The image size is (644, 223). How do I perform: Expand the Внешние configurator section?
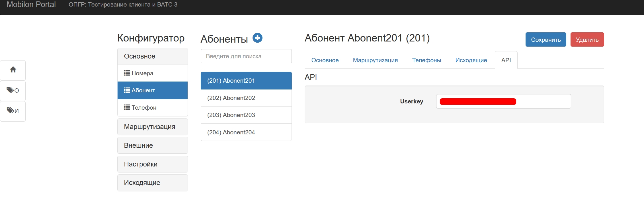pos(153,145)
